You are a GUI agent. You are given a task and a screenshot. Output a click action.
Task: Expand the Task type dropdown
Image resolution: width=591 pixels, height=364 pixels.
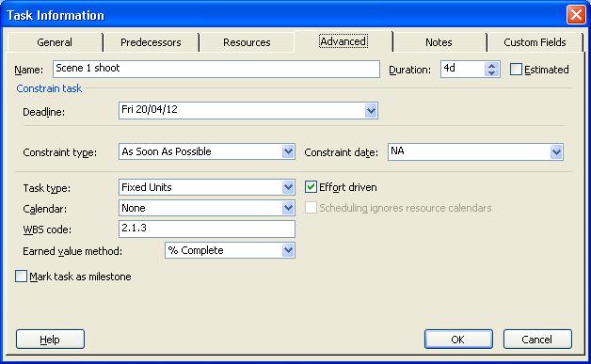click(x=288, y=187)
